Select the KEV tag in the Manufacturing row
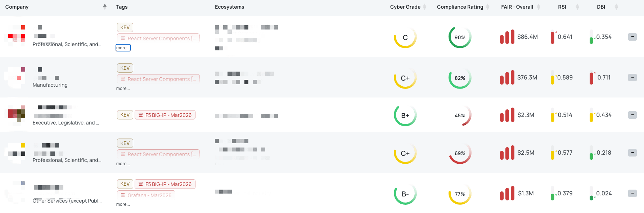The height and width of the screenshot is (213, 644). [x=125, y=68]
